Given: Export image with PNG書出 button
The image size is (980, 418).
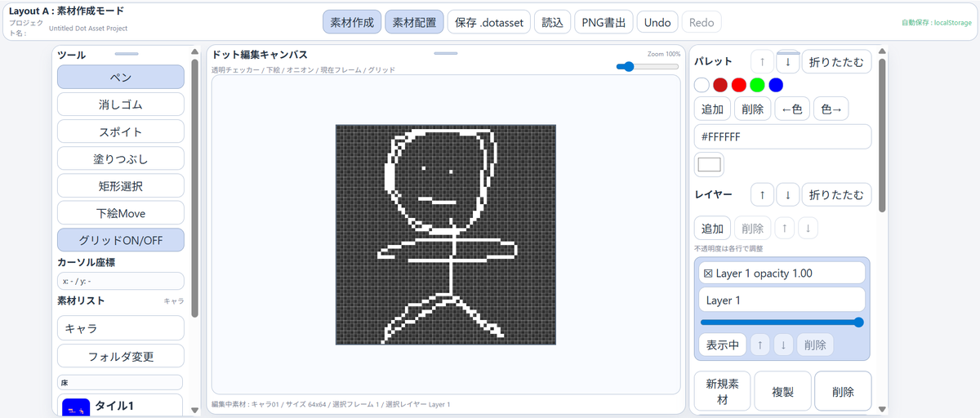Looking at the screenshot, I should 604,22.
